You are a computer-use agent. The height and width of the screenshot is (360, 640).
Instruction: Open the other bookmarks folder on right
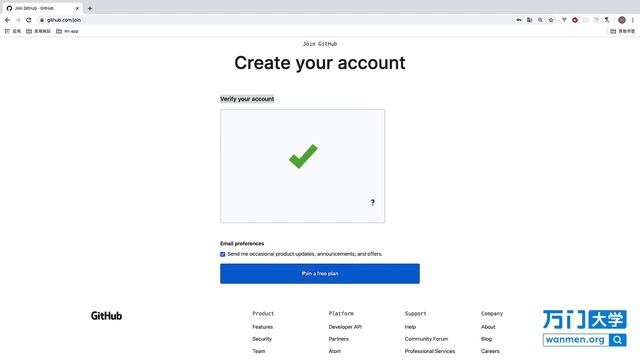(x=622, y=31)
